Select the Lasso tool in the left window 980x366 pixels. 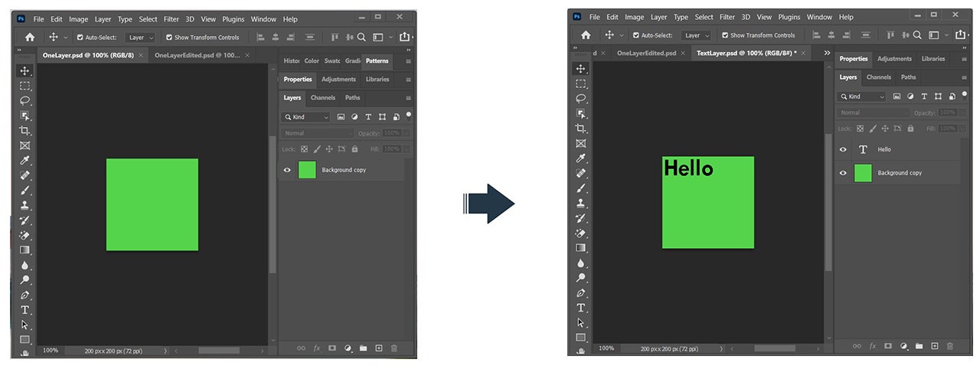[x=24, y=100]
